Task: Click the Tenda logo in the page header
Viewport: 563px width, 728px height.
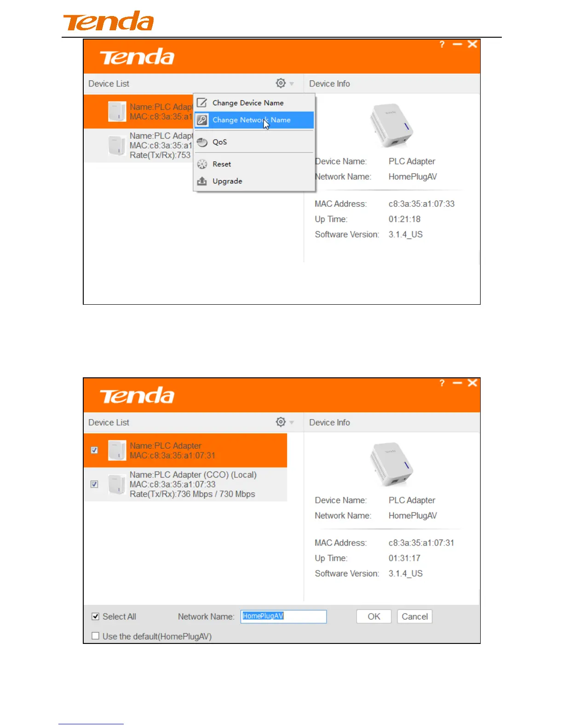Action: [x=109, y=21]
